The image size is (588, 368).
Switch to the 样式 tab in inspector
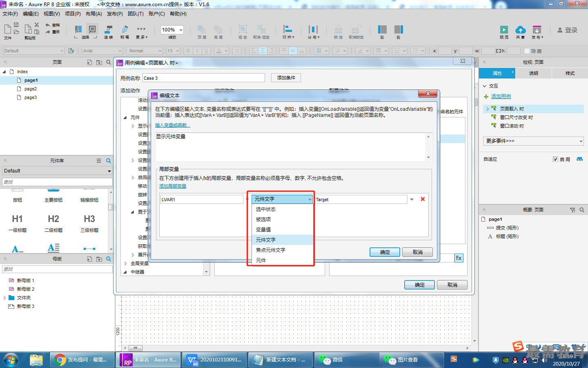[570, 73]
